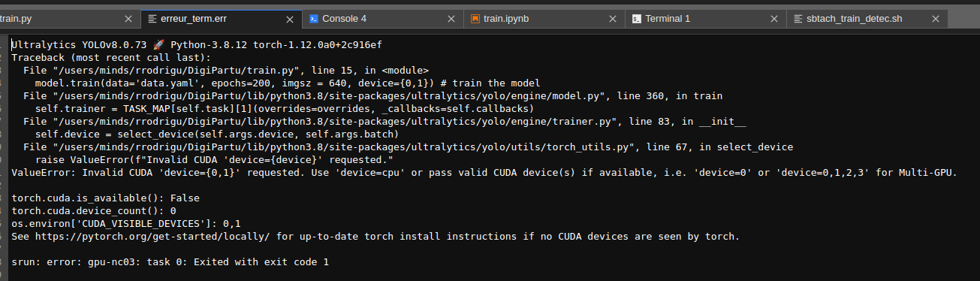The height and width of the screenshot is (281, 980).
Task: Close the Console 4 tab
Action: tap(451, 18)
